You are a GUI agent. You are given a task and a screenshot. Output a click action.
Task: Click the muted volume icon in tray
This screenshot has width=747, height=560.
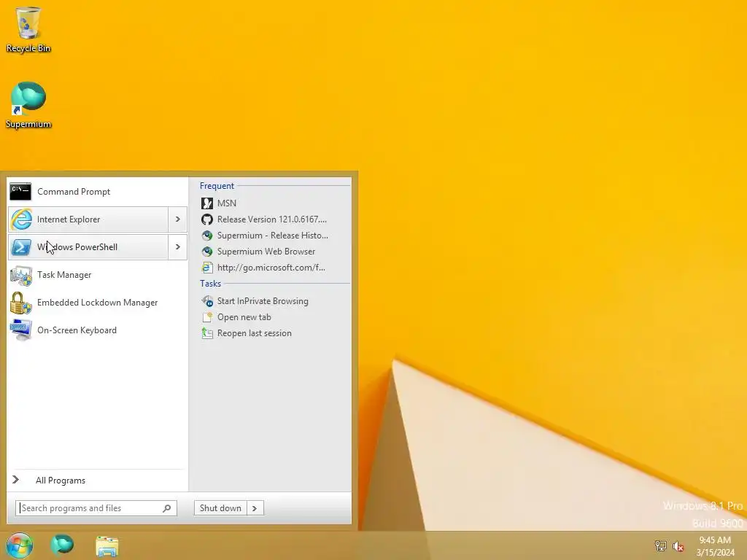678,546
